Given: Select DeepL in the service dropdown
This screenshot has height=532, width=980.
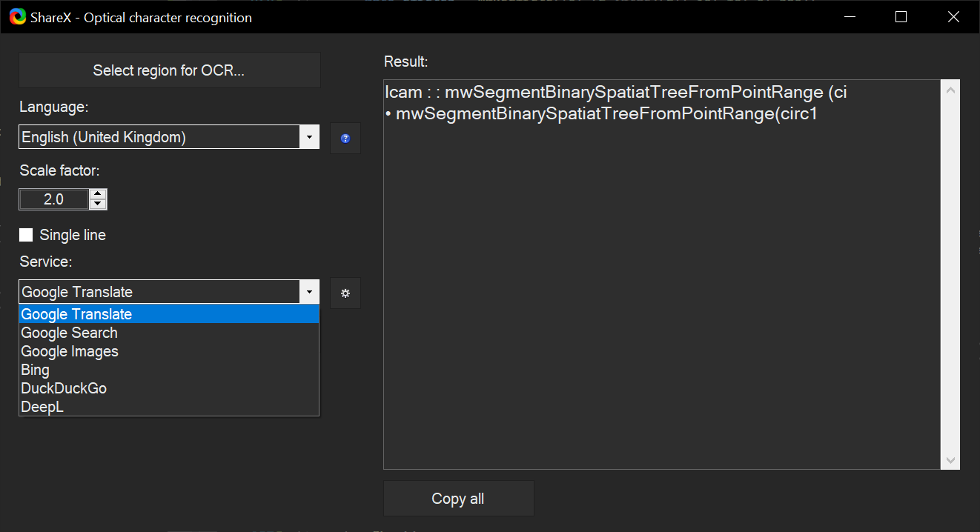Looking at the screenshot, I should [42, 406].
